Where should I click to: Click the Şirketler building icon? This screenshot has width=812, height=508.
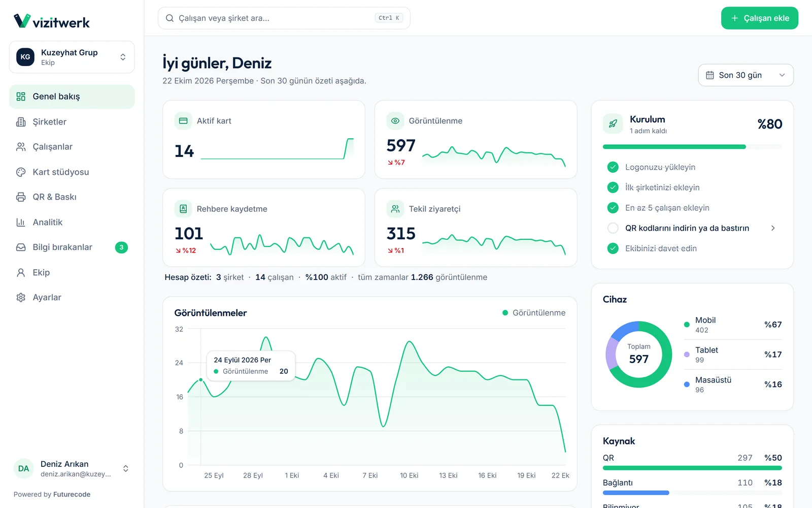(x=21, y=122)
